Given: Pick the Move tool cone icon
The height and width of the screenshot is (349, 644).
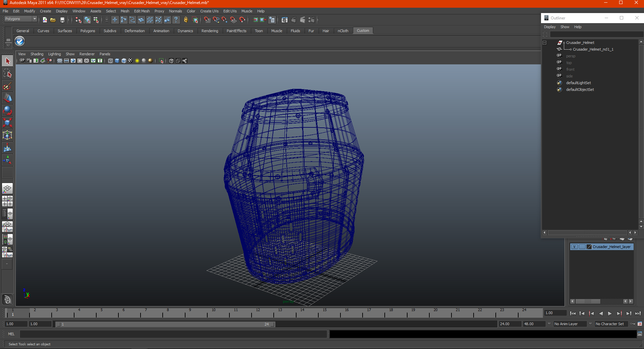Looking at the screenshot, I should (x=7, y=98).
